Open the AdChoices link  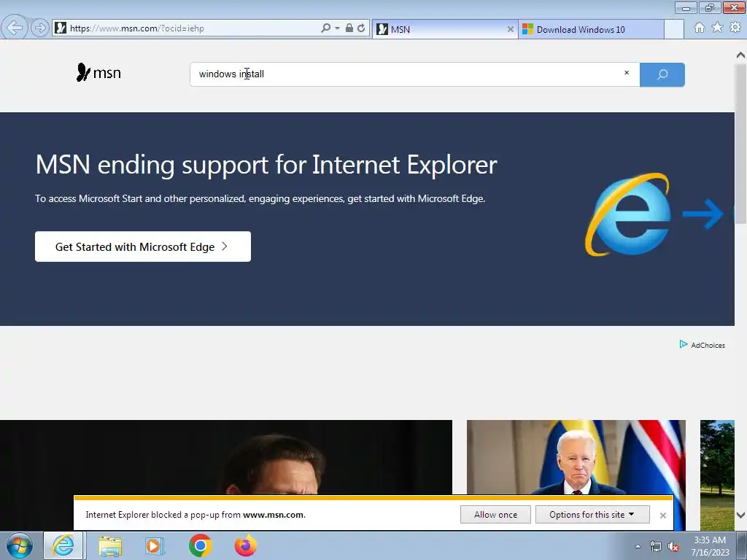pos(708,345)
